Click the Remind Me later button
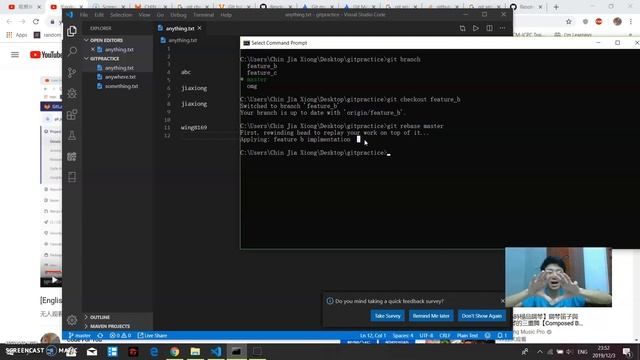Screen dimensions: 640x360 [x=431, y=316]
